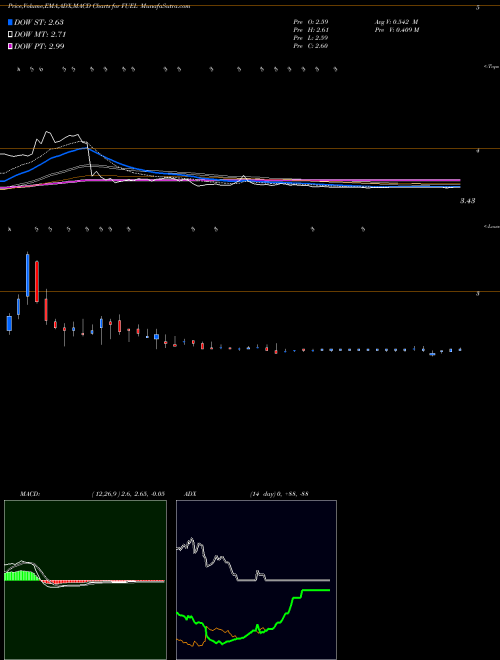Click the 'Pre V: 0.409 M' value
Screen dimensions: 500x660
coord(397,30)
